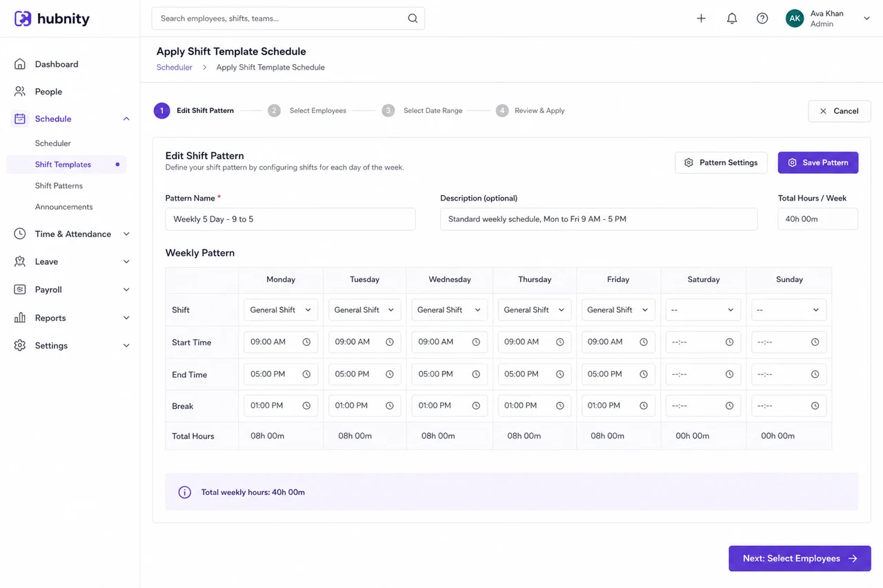The height and width of the screenshot is (588, 883).
Task: Click Next: Select Employees button
Action: click(x=800, y=558)
